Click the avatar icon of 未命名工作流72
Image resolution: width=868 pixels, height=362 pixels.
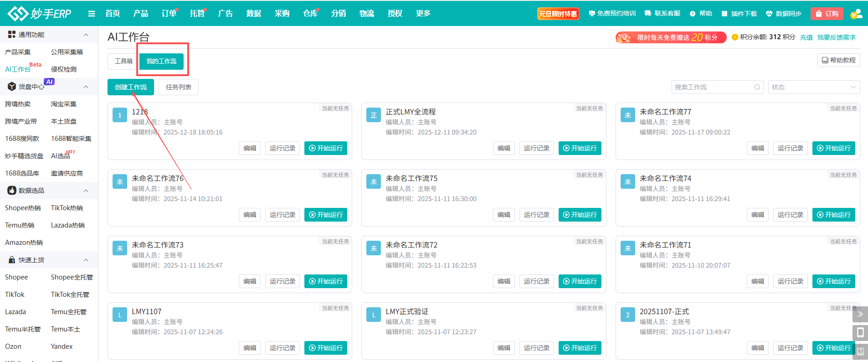pyautogui.click(x=374, y=248)
